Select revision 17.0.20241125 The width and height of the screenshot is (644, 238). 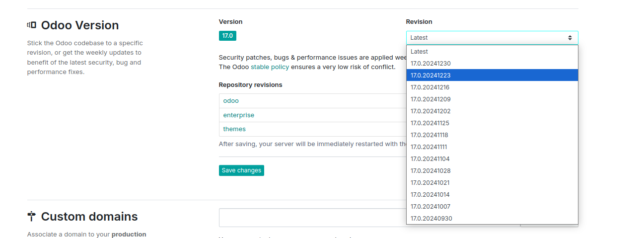[x=430, y=123]
